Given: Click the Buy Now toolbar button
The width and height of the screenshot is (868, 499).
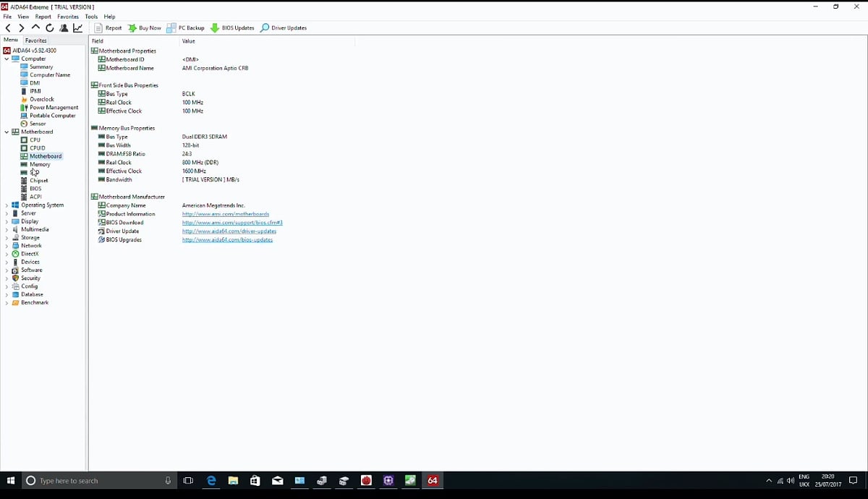Looking at the screenshot, I should 145,28.
